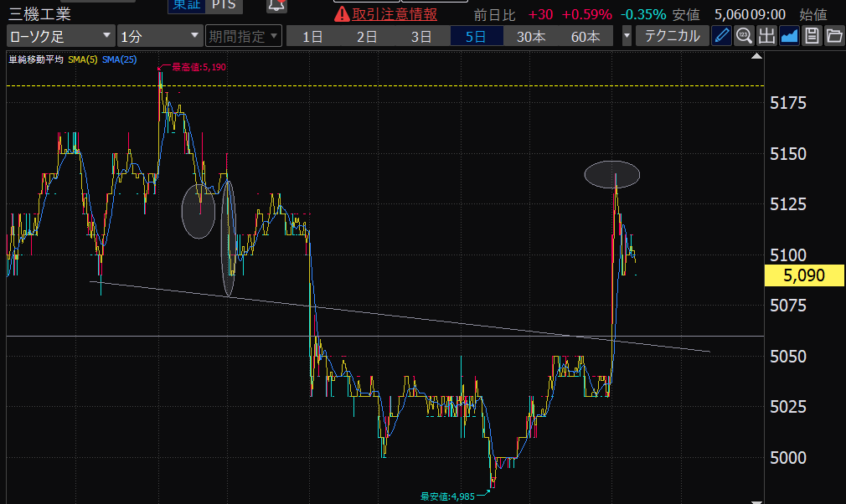The image size is (846, 504).
Task: Open the テクニカル indicators button
Action: point(672,36)
